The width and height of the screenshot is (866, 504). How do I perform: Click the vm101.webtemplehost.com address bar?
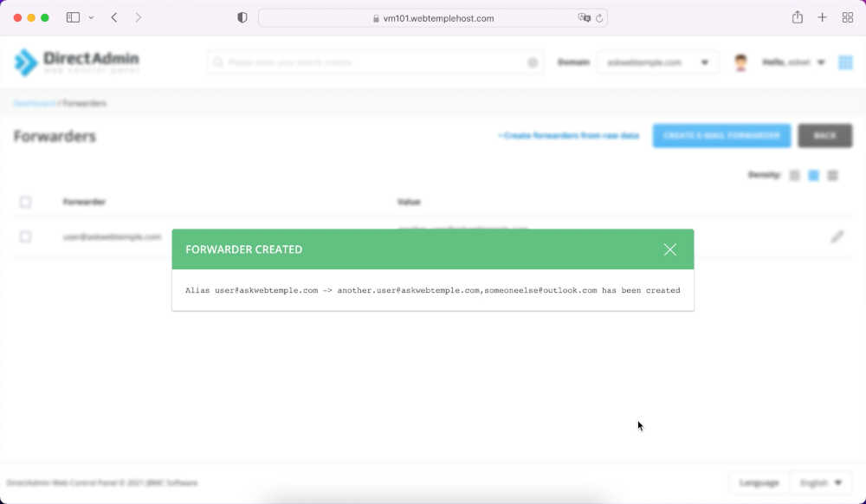tap(433, 18)
